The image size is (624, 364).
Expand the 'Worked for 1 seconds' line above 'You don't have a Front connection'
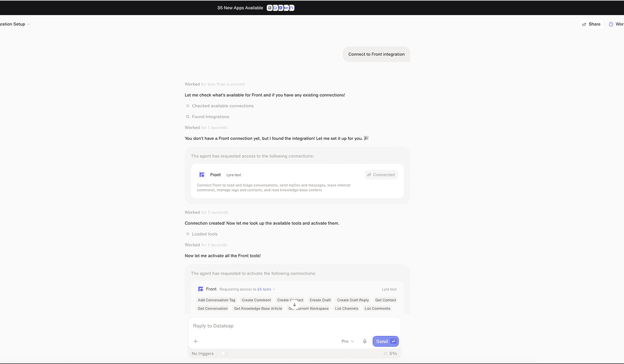[x=206, y=127]
